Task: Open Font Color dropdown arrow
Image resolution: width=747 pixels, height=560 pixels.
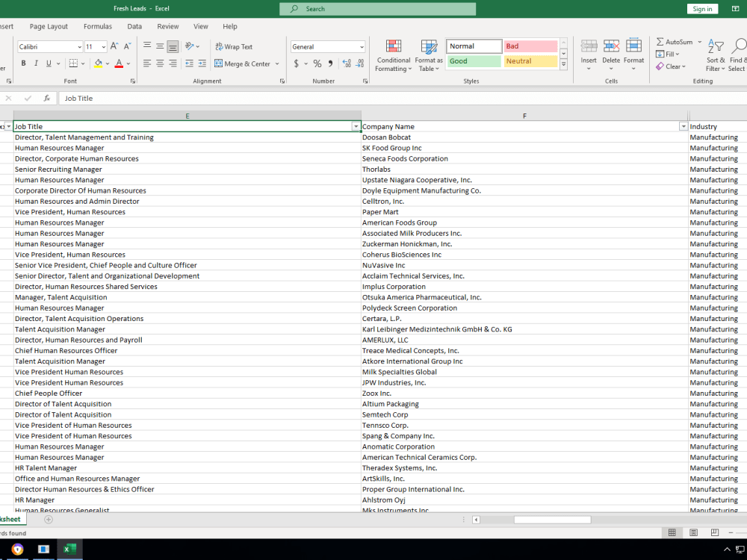Action: pos(128,63)
